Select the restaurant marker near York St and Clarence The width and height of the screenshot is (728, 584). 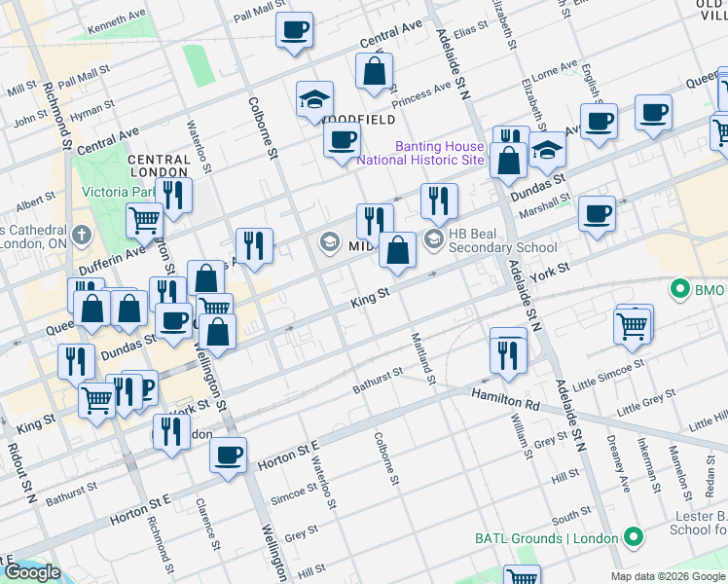tap(172, 434)
